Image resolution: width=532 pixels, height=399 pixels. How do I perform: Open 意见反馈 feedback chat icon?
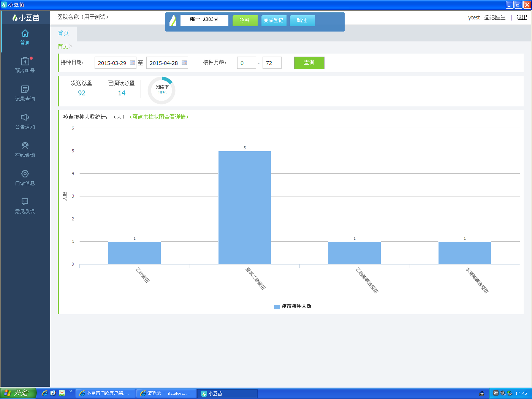tap(25, 202)
